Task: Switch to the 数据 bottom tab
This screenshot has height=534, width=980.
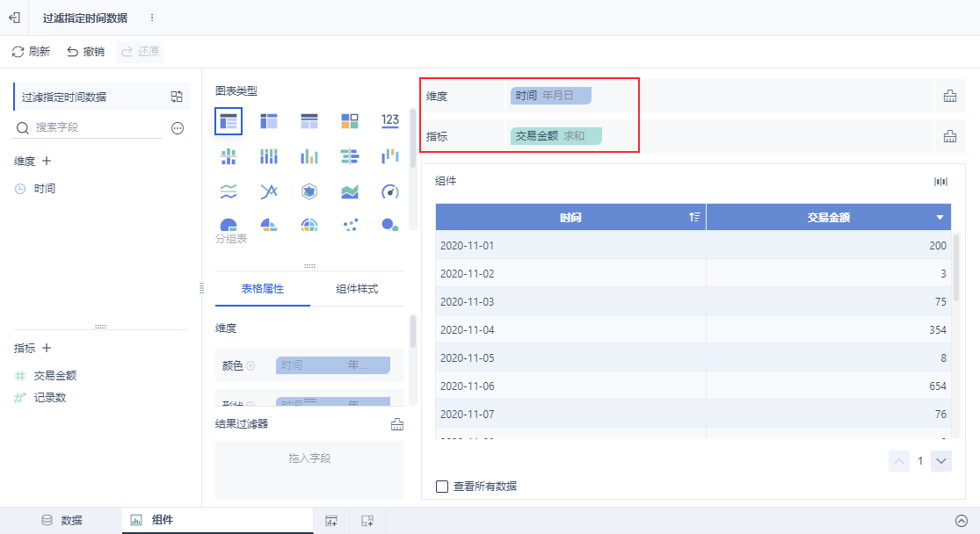Action: point(62,520)
